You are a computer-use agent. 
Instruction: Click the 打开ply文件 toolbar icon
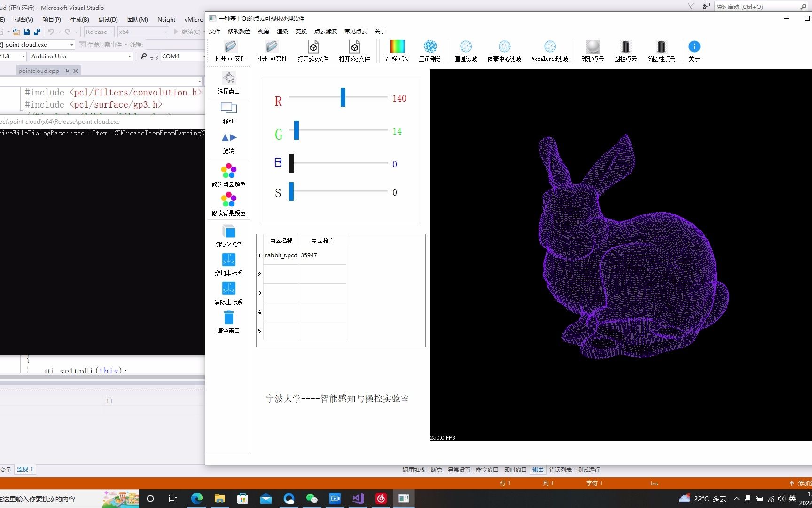click(x=313, y=51)
